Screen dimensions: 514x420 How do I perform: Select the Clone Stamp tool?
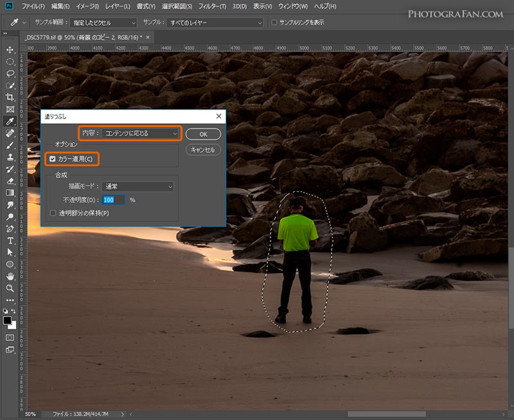pos(10,157)
